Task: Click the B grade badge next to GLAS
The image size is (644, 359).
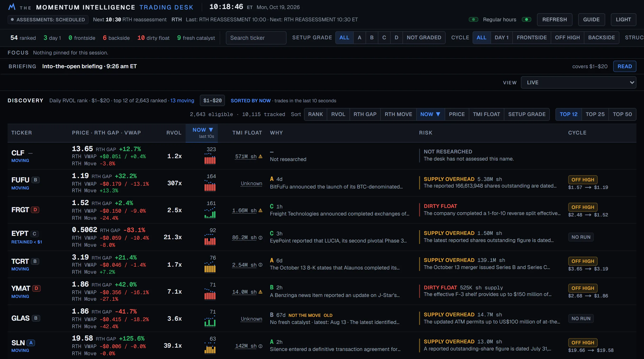Action: click(x=36, y=318)
